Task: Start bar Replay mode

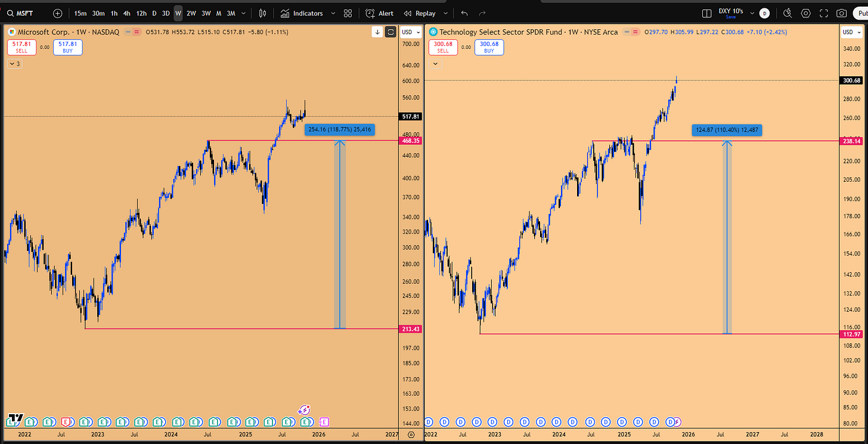Action: (x=419, y=13)
